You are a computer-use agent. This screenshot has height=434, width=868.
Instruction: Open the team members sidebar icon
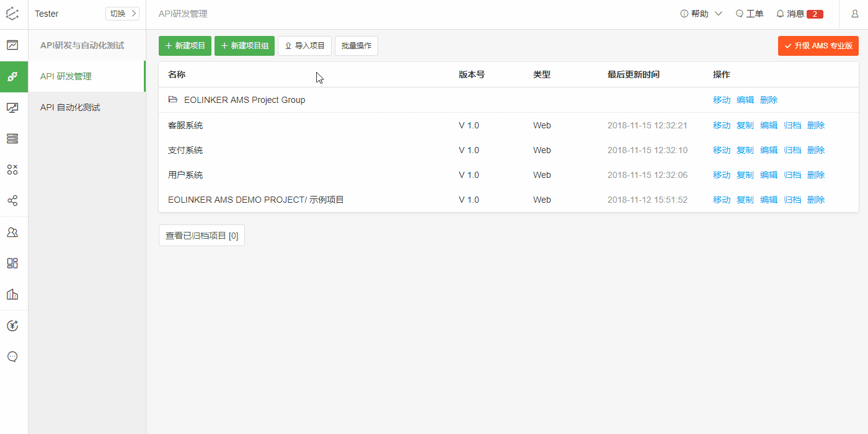pos(12,232)
